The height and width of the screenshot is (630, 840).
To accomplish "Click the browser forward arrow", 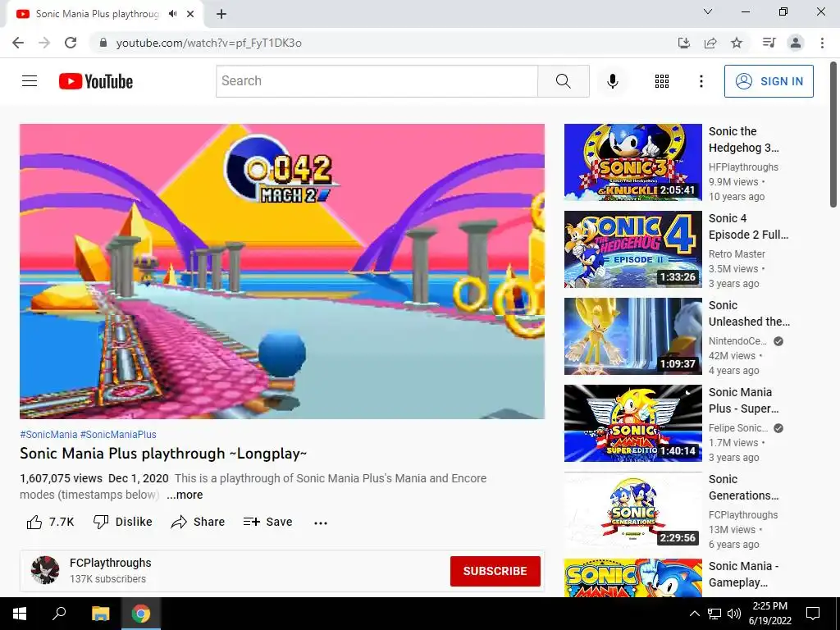I will [x=44, y=43].
